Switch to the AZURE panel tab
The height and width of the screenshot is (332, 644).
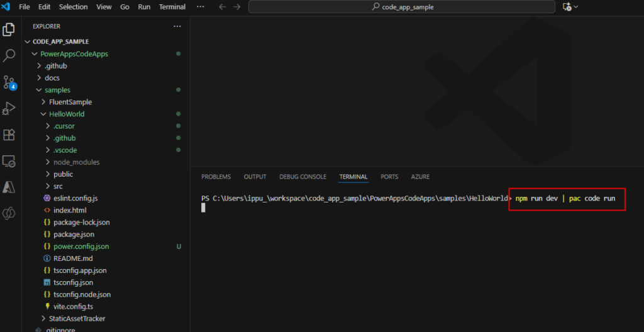pyautogui.click(x=420, y=177)
